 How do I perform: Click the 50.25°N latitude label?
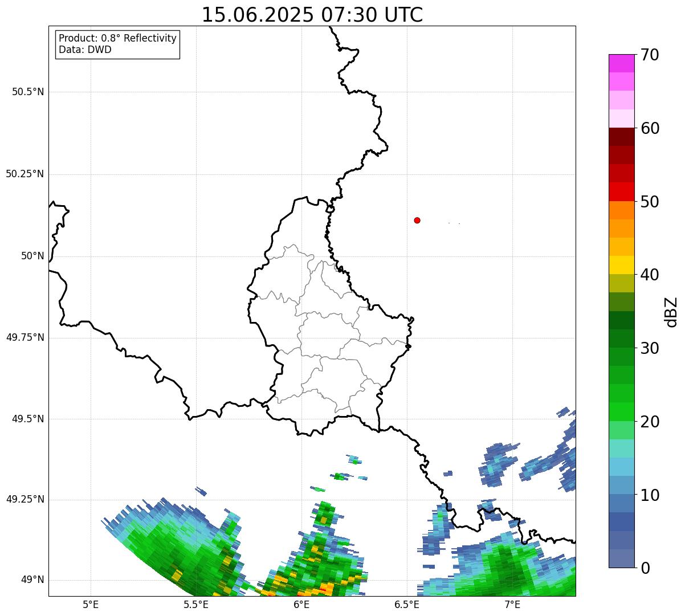(25, 174)
